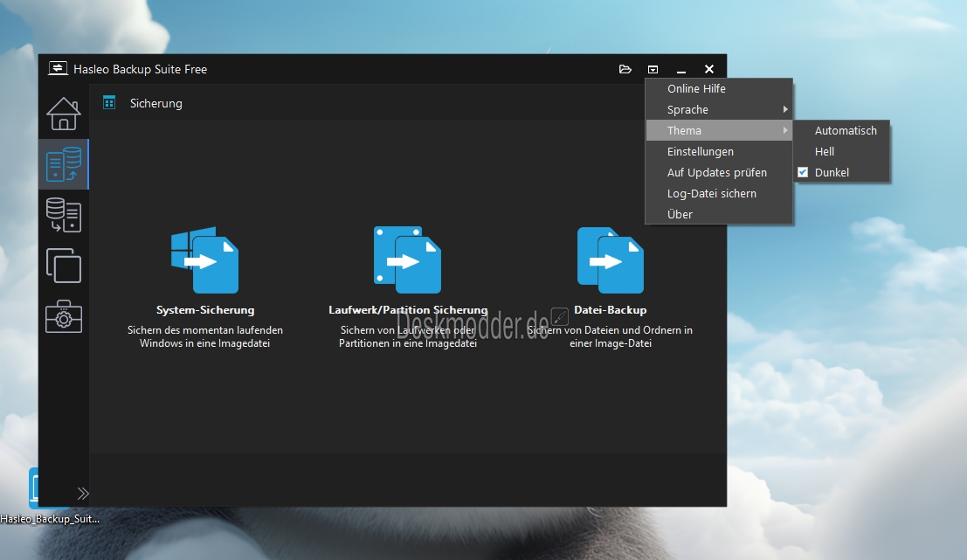
Task: Click the Hasleo_Backup_Suit desktop shortcut
Action: [x=49, y=497]
